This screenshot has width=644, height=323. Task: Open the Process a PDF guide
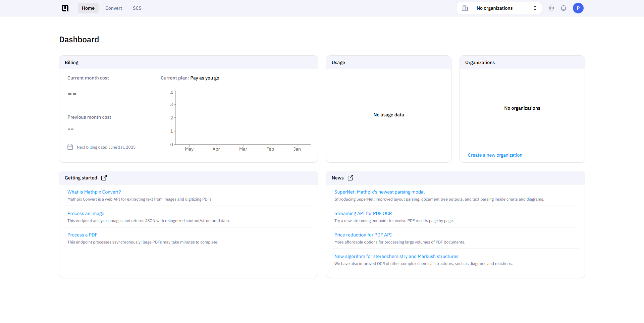(x=82, y=235)
